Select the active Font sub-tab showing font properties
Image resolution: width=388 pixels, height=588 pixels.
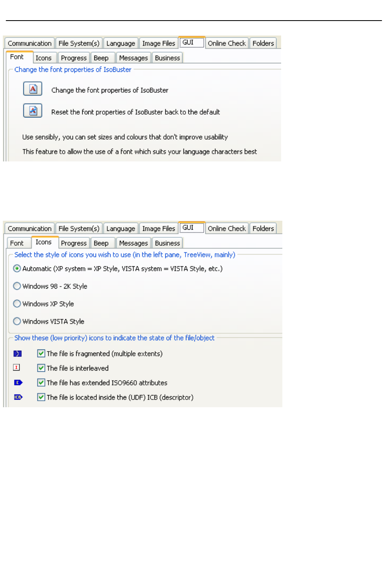(x=19, y=57)
